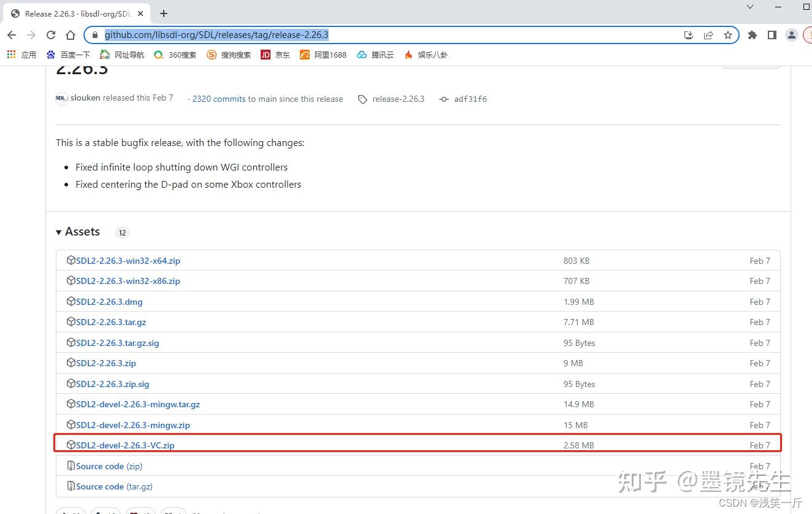Viewport: 812px width, 514px height.
Task: Click the 应用 apps grid icon
Action: click(11, 55)
